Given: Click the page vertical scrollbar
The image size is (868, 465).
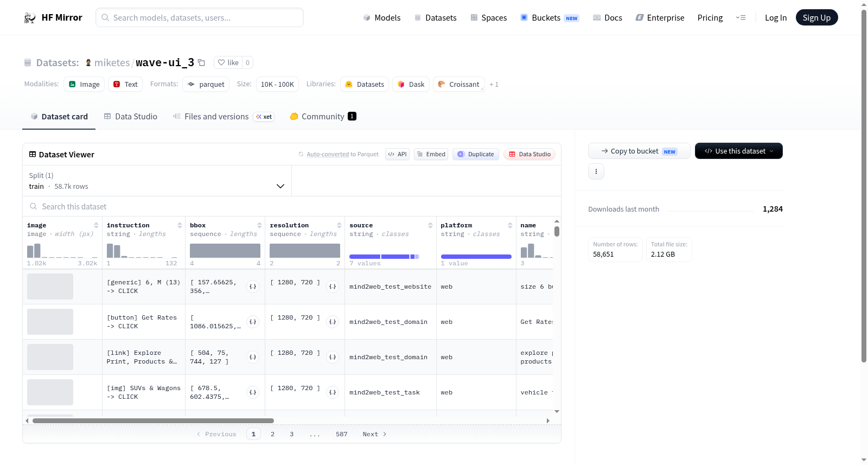Looking at the screenshot, I should coord(864,186).
